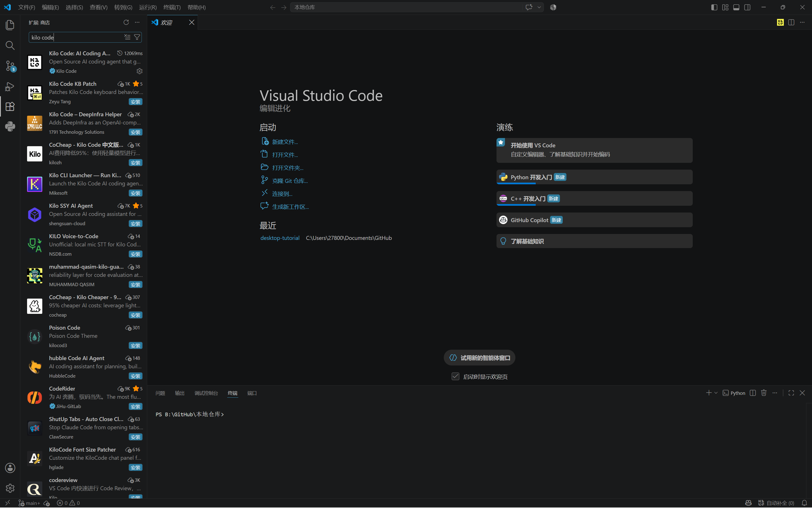Open the remote window indicator in the status bar
Image resolution: width=812 pixels, height=508 pixels.
click(x=7, y=503)
